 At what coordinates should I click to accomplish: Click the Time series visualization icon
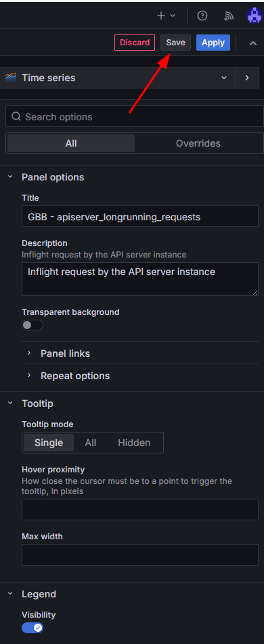click(11, 77)
